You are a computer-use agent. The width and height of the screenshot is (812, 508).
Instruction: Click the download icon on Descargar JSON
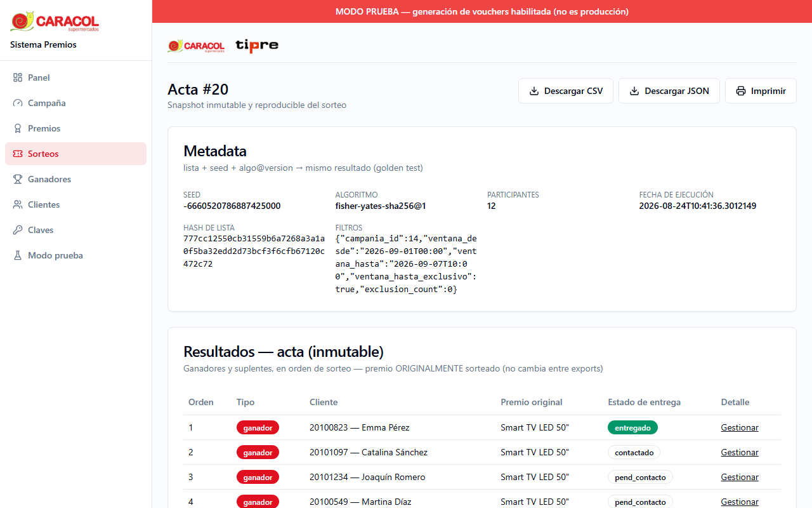pyautogui.click(x=634, y=91)
